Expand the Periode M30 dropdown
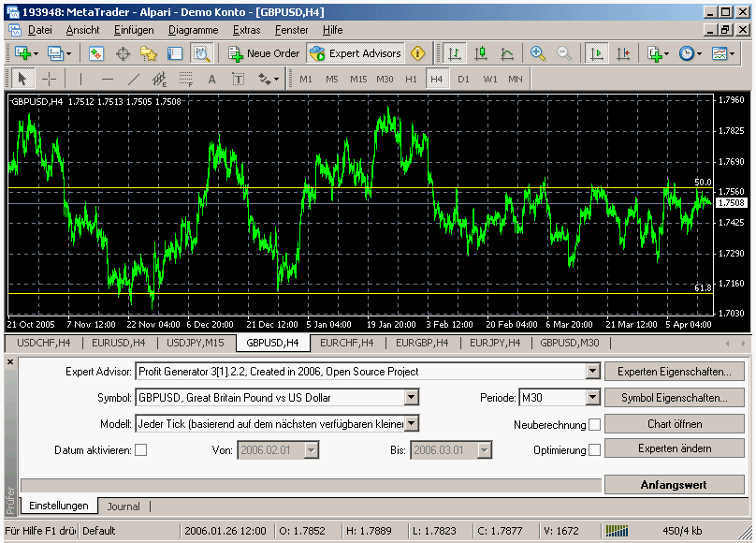Viewport: 756px width, 543px height. point(591,398)
